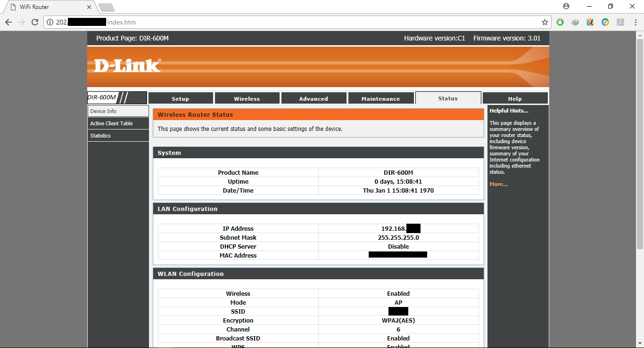
Task: Click the Channel value 6
Action: (398, 330)
